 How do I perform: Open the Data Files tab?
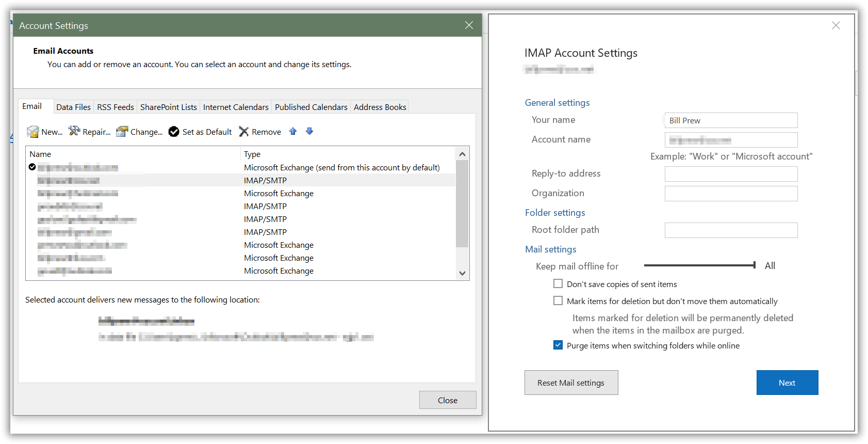[73, 107]
